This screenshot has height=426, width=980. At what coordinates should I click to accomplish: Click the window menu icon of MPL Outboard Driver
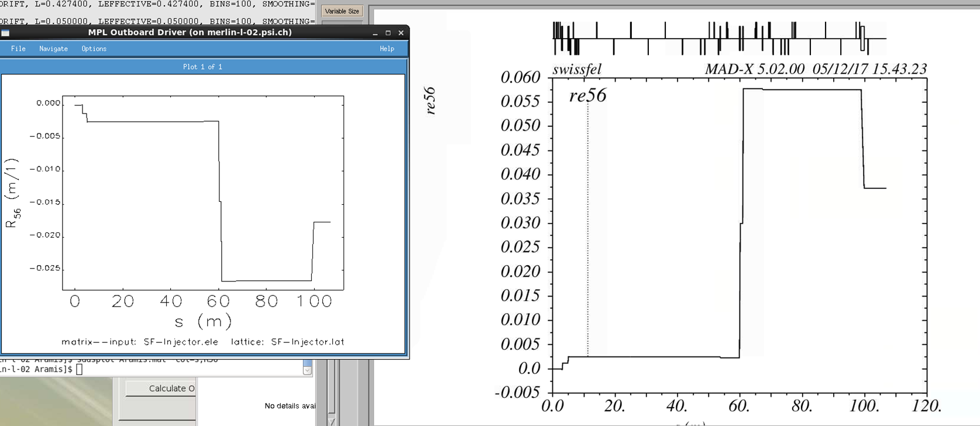[x=5, y=33]
